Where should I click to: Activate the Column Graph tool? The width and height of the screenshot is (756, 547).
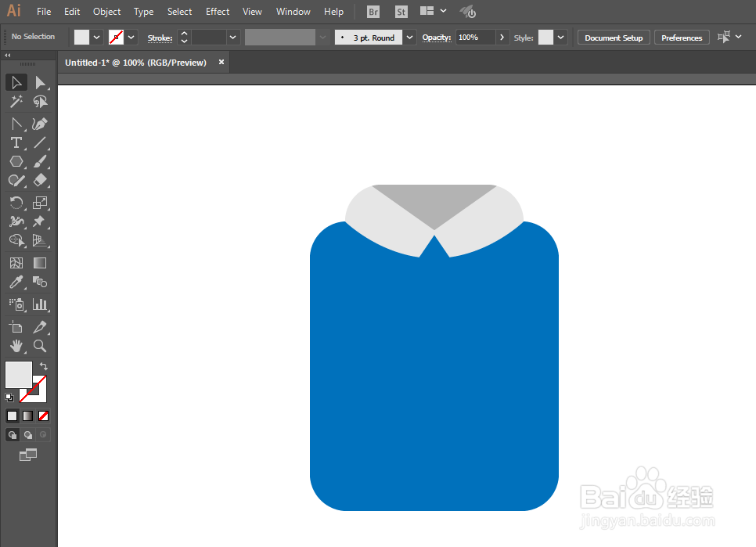point(40,304)
